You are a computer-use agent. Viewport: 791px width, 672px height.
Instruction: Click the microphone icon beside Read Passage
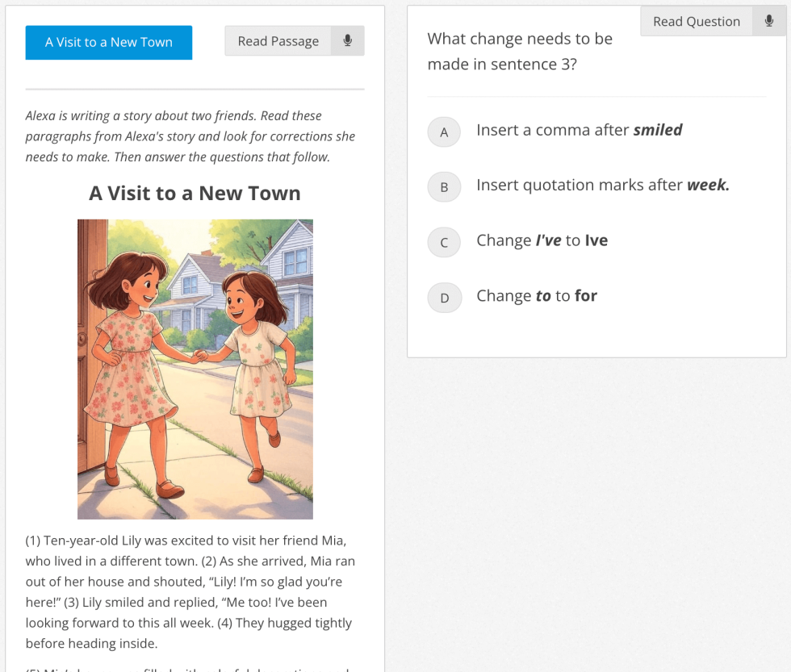(x=348, y=41)
